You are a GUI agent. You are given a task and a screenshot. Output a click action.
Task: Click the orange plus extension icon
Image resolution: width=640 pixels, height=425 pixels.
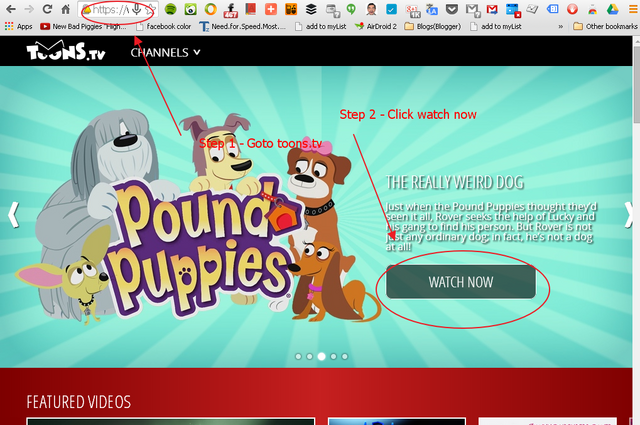[271, 9]
